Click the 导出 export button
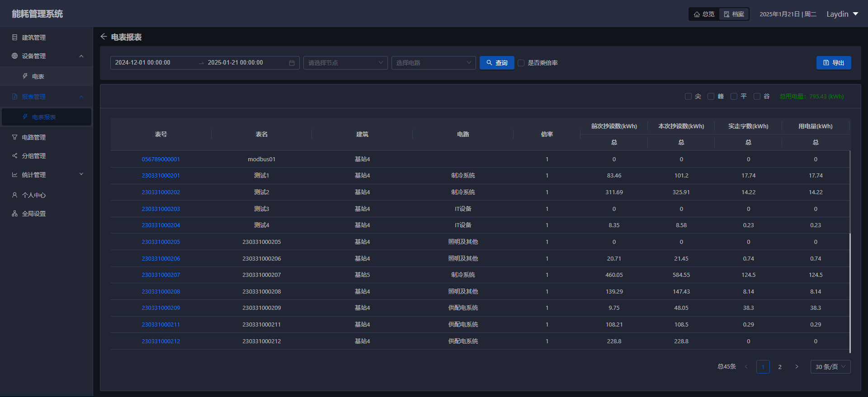This screenshot has width=868, height=397. click(x=833, y=63)
